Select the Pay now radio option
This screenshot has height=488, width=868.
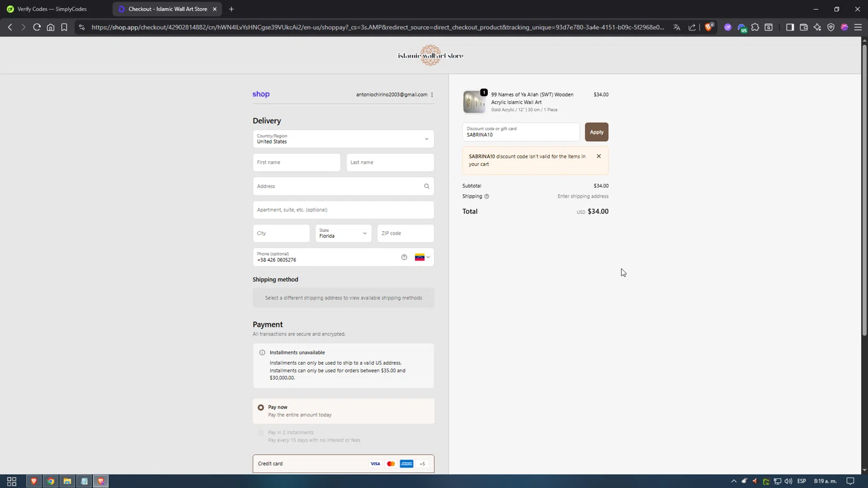coord(261,408)
